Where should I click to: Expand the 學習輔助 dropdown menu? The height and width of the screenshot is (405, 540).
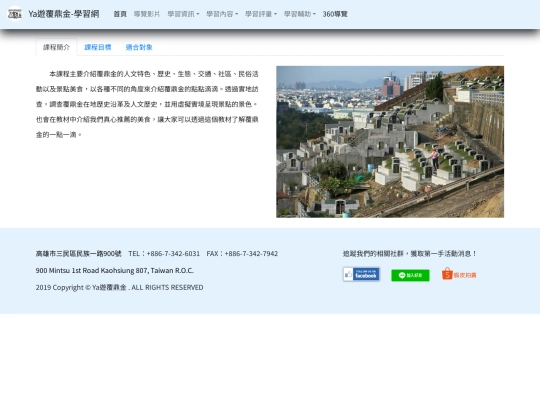pyautogui.click(x=300, y=14)
